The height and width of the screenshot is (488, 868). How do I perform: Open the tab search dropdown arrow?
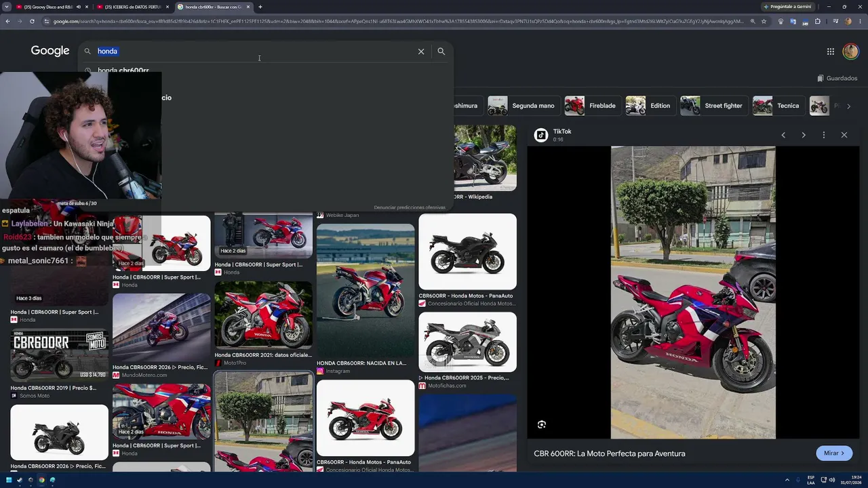click(7, 7)
